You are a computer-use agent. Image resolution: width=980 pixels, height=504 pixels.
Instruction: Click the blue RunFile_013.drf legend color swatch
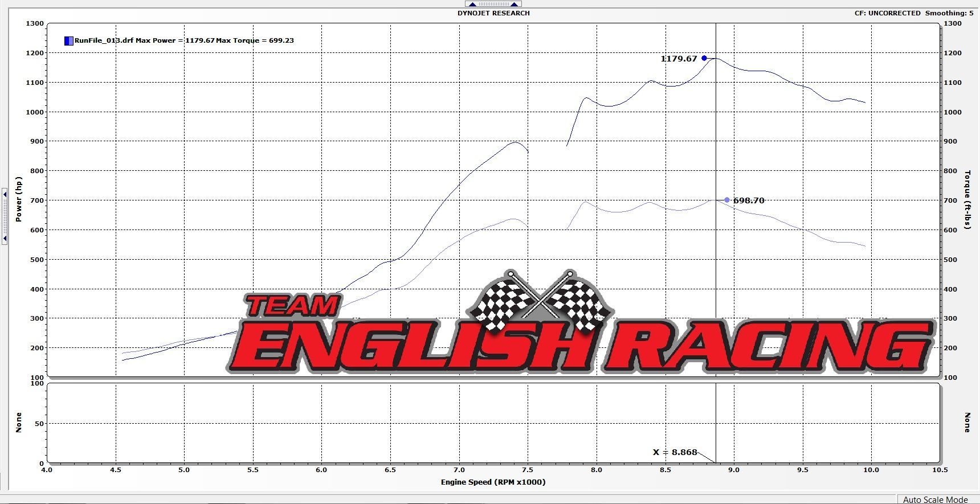coord(68,40)
